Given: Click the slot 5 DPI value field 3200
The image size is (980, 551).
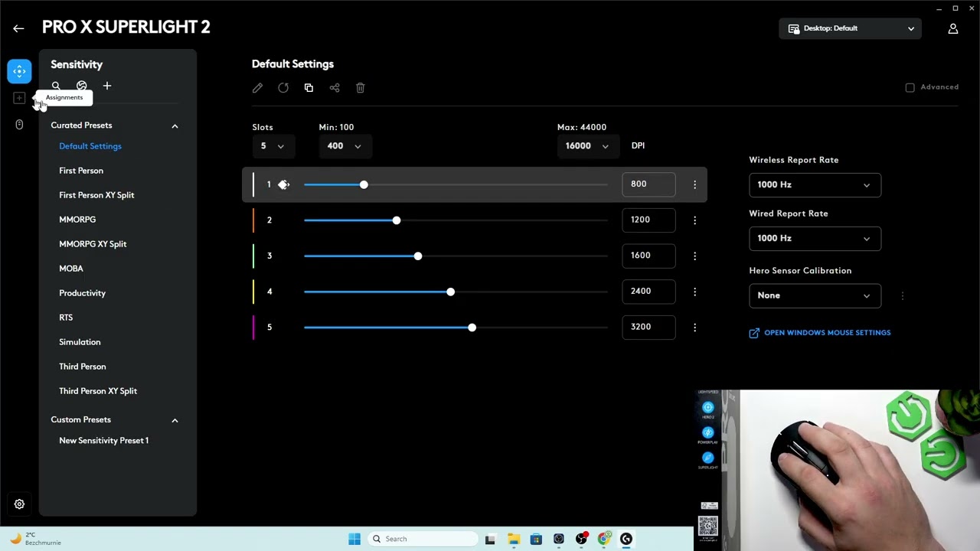Looking at the screenshot, I should [x=648, y=328].
